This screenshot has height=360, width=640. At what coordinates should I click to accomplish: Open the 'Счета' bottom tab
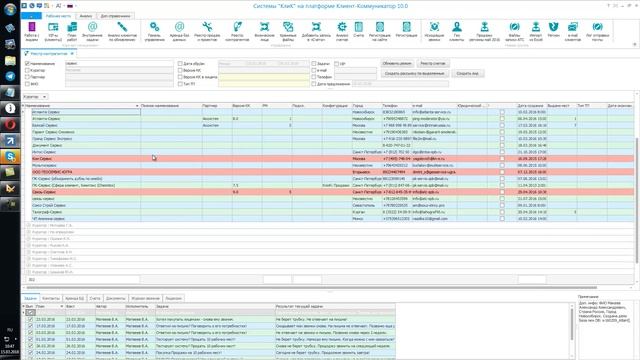point(95,298)
